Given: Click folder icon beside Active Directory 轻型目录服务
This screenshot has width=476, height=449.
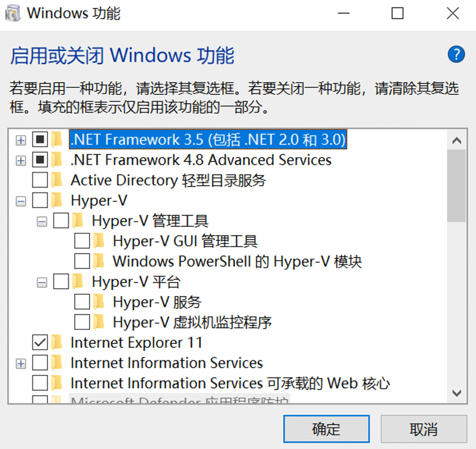Looking at the screenshot, I should (x=57, y=180).
